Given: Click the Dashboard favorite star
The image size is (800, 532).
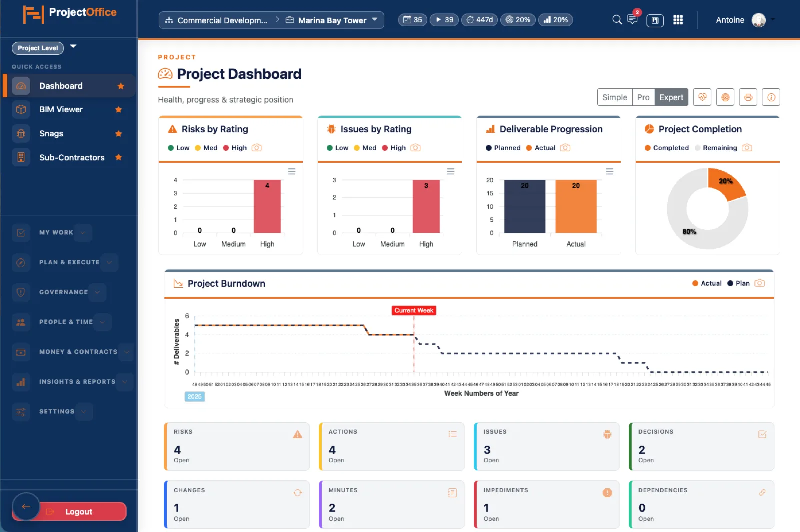Looking at the screenshot, I should click(x=121, y=86).
